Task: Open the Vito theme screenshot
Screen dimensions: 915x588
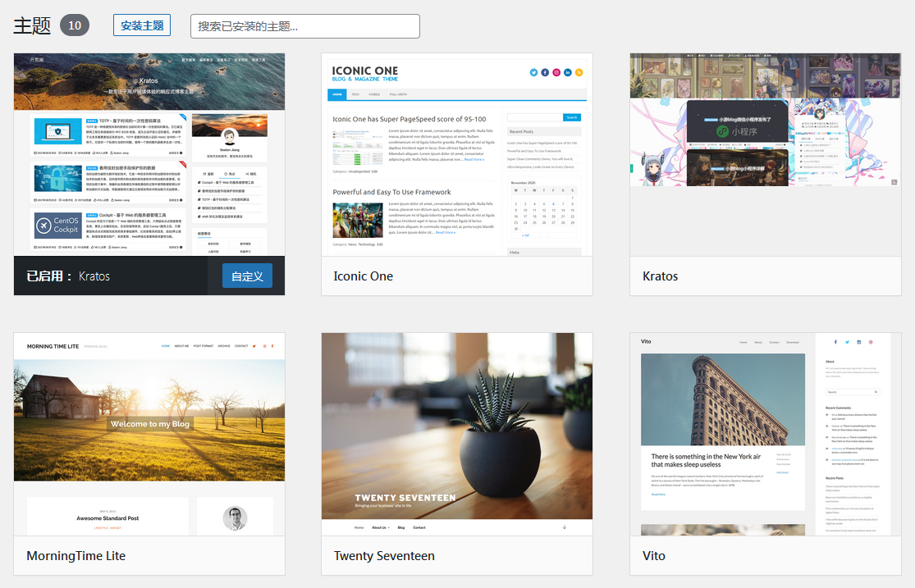Action: [765, 434]
